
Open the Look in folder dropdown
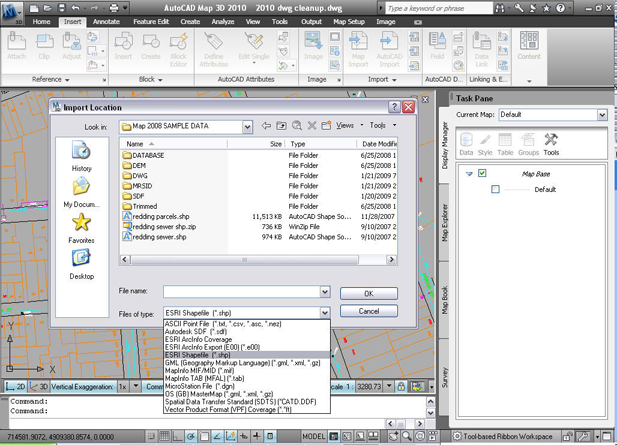[247, 127]
